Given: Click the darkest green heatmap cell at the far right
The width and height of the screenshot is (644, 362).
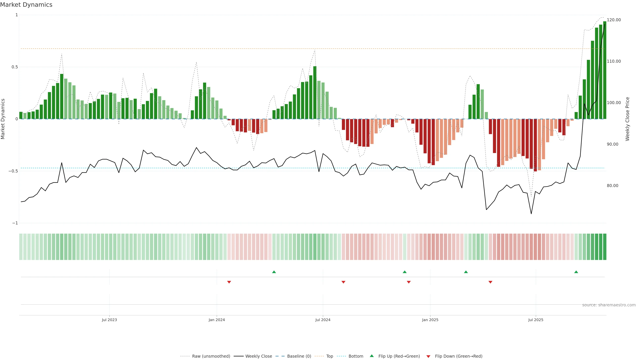Looking at the screenshot, I should point(604,247).
